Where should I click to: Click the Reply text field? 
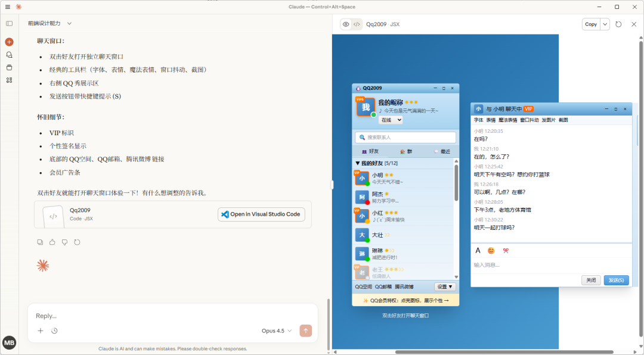(172, 316)
